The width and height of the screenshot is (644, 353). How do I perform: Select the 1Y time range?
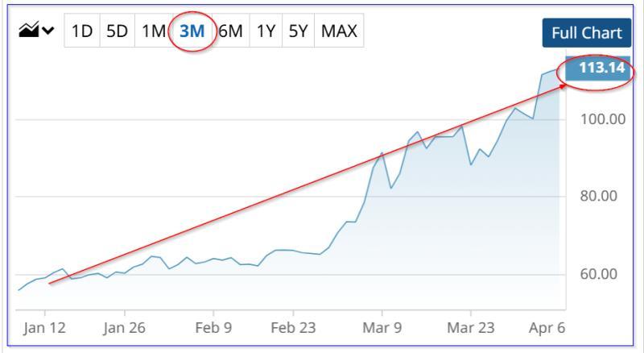[x=266, y=31]
